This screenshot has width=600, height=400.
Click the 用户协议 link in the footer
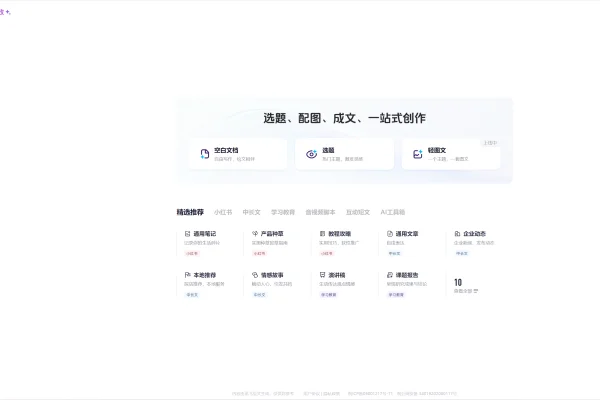[311, 393]
